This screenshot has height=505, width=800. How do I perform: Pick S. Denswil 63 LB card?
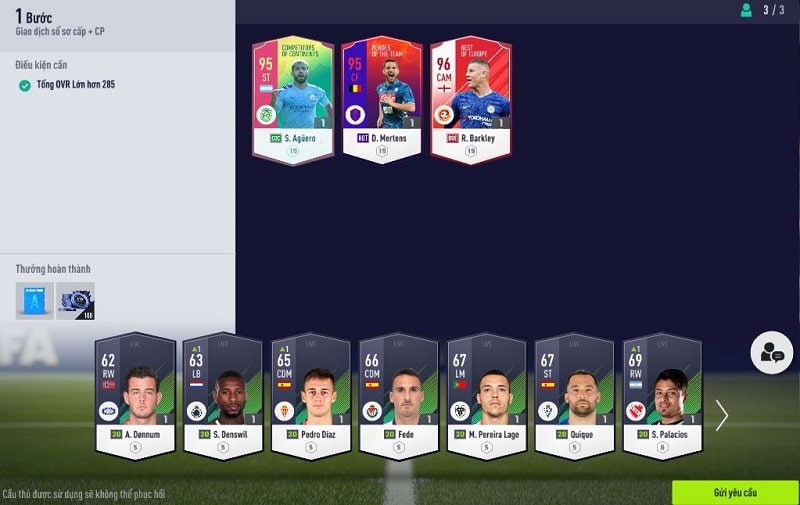(x=223, y=396)
